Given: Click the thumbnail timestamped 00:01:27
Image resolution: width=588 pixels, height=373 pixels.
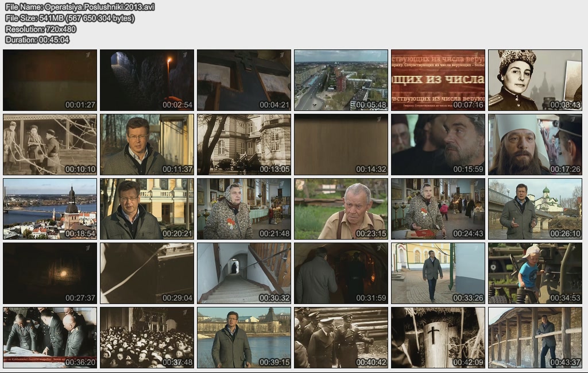Looking at the screenshot, I should [50, 80].
